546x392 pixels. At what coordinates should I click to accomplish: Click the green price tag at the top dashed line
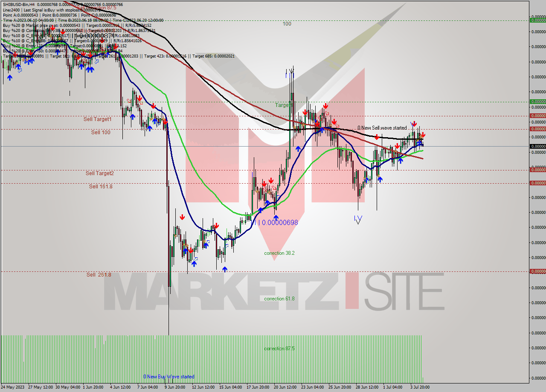click(537, 20)
